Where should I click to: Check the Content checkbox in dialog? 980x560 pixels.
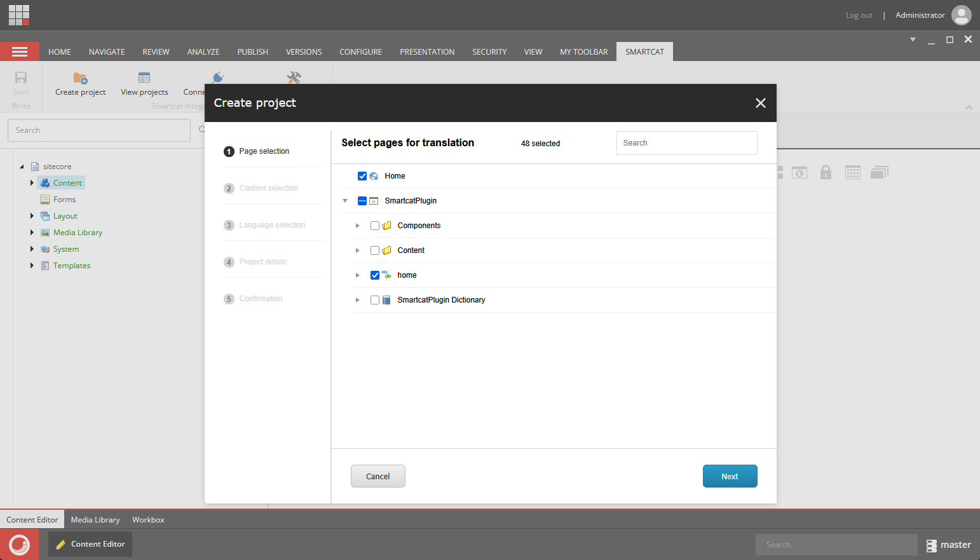[x=375, y=250]
